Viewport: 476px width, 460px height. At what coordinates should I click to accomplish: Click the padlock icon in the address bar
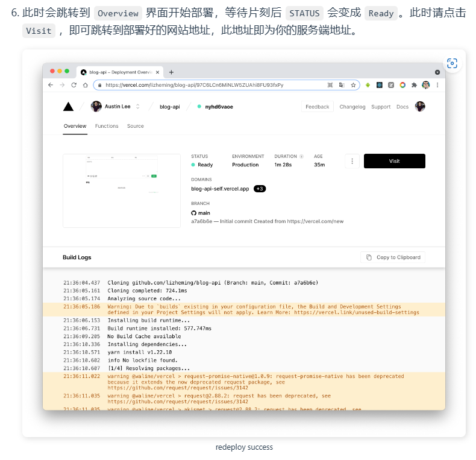coord(99,85)
